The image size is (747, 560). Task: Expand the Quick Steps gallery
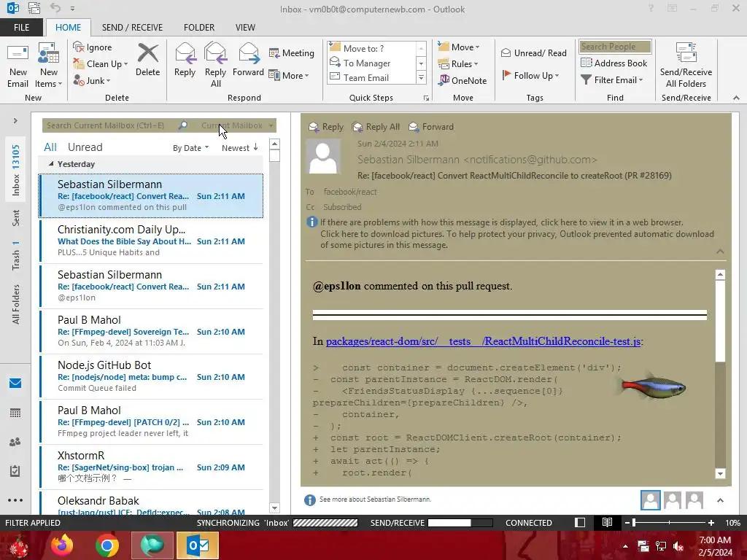[421, 77]
